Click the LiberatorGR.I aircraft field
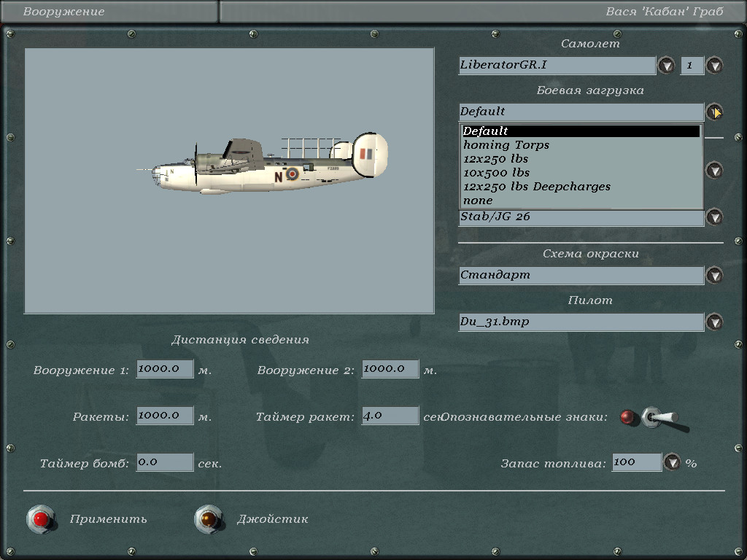The width and height of the screenshot is (747, 560). click(x=557, y=65)
